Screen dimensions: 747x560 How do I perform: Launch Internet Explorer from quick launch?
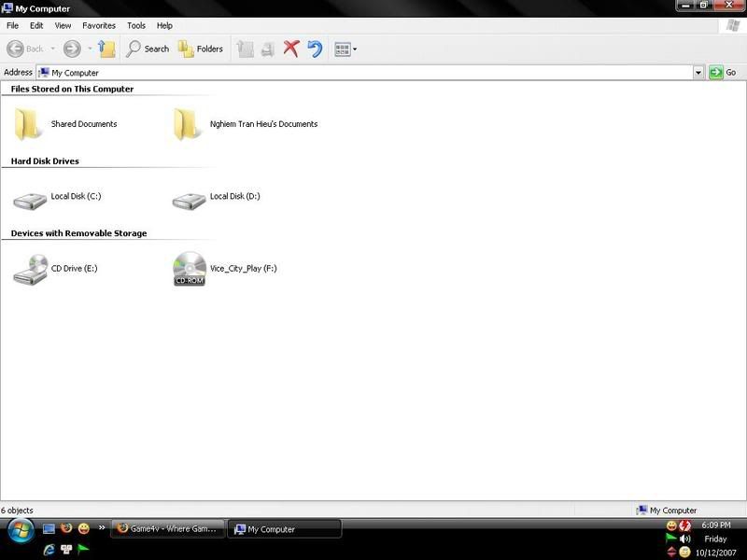49,550
